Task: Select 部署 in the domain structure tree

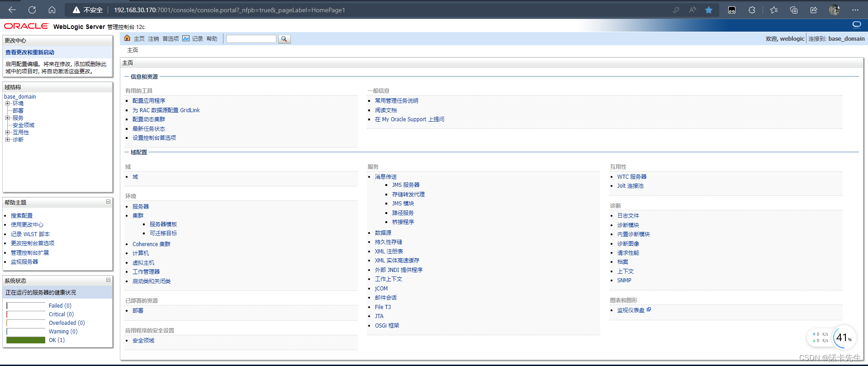Action: pos(18,111)
